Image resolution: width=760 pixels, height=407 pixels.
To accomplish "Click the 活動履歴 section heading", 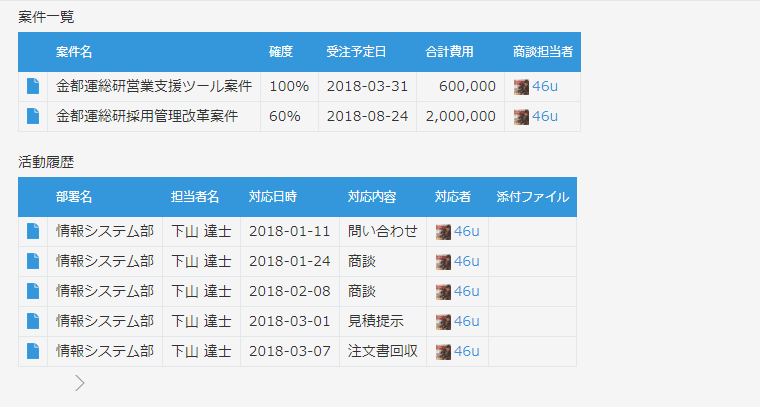I will [x=46, y=162].
